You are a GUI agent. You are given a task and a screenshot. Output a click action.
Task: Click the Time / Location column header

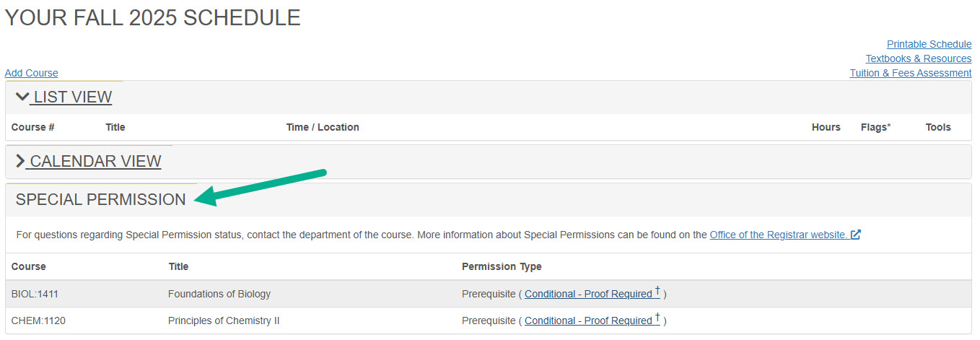point(323,127)
